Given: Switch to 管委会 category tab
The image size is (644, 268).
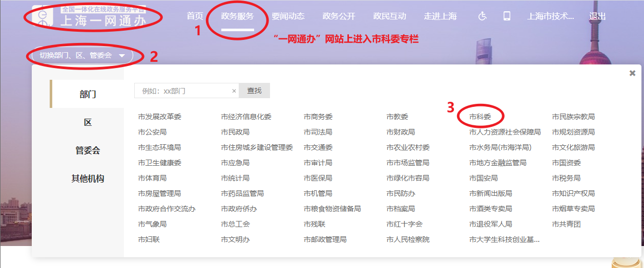Looking at the screenshot, I should pyautogui.click(x=88, y=150).
